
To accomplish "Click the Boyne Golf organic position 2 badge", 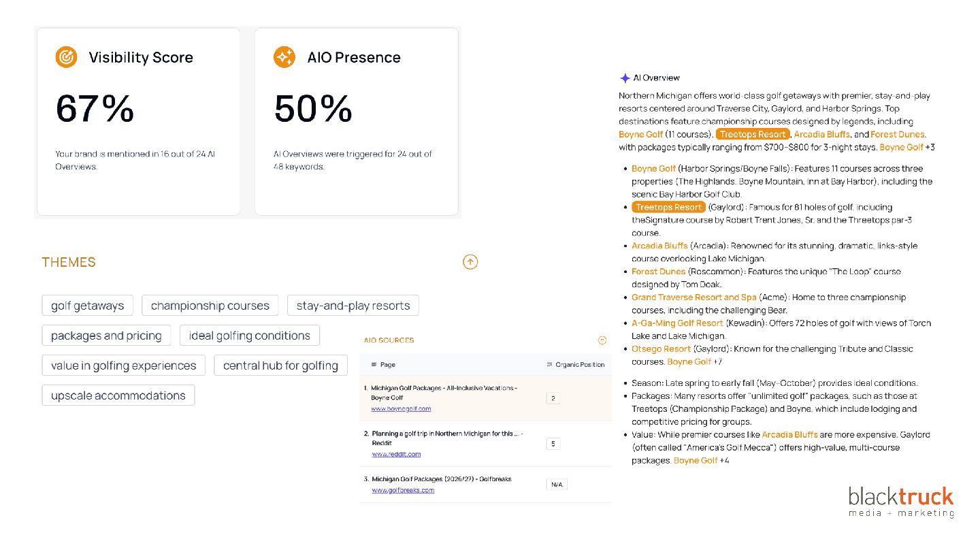I will point(553,398).
